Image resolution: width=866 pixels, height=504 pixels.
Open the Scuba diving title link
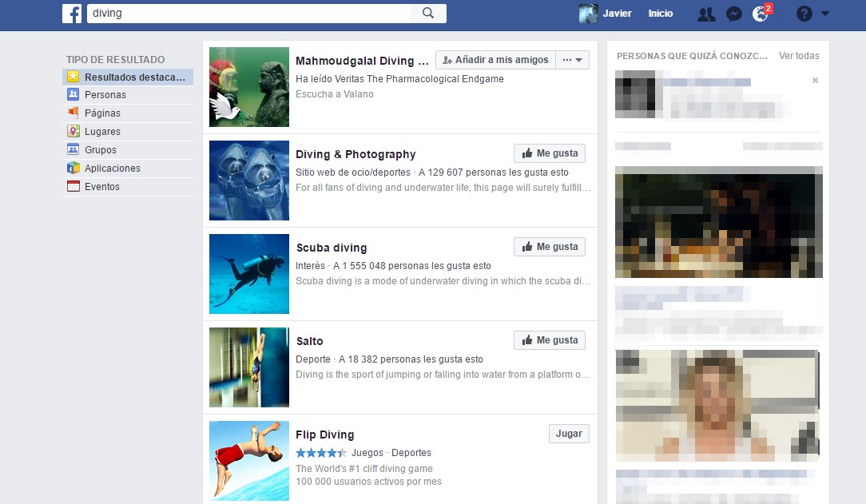[332, 248]
